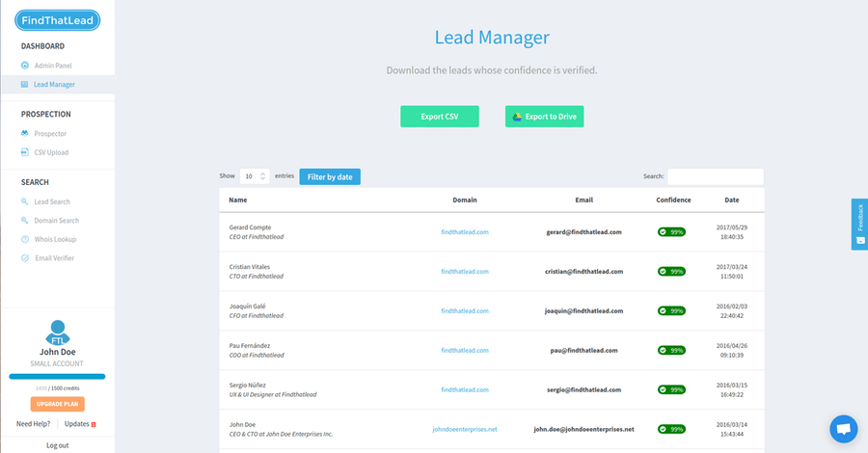The height and width of the screenshot is (453, 868).
Task: Sort table by Confidence column header
Action: click(x=673, y=200)
